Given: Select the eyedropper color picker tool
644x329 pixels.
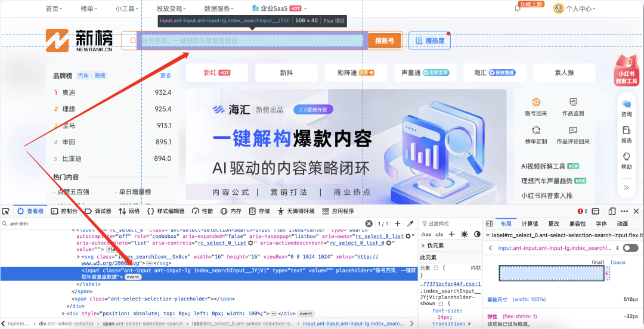Looking at the screenshot, I should pos(410,224).
